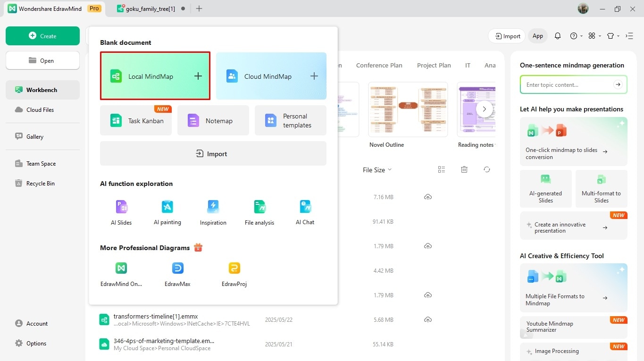This screenshot has height=361, width=644.
Task: Open Youtube Mindmap Summarizer tool
Action: click(574, 327)
